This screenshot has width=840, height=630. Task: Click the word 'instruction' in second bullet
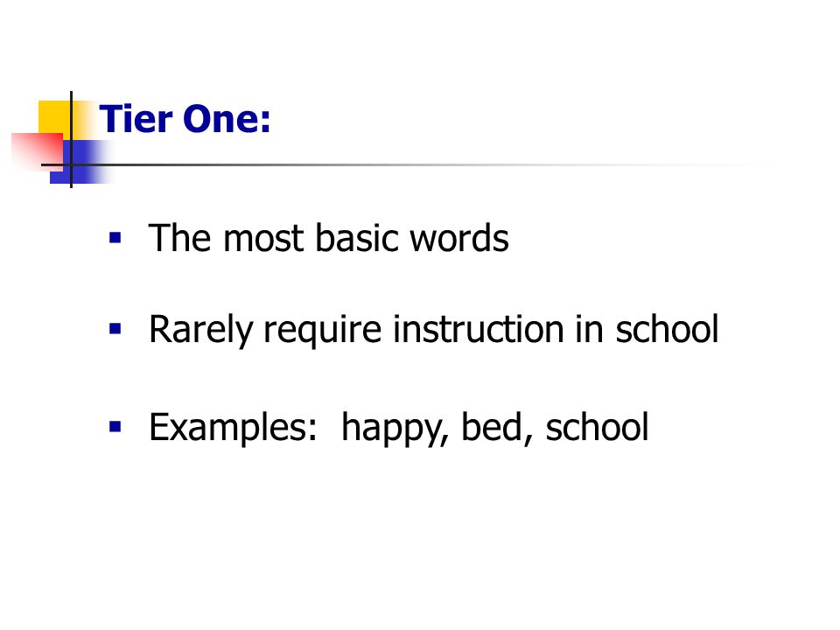pos(479,329)
